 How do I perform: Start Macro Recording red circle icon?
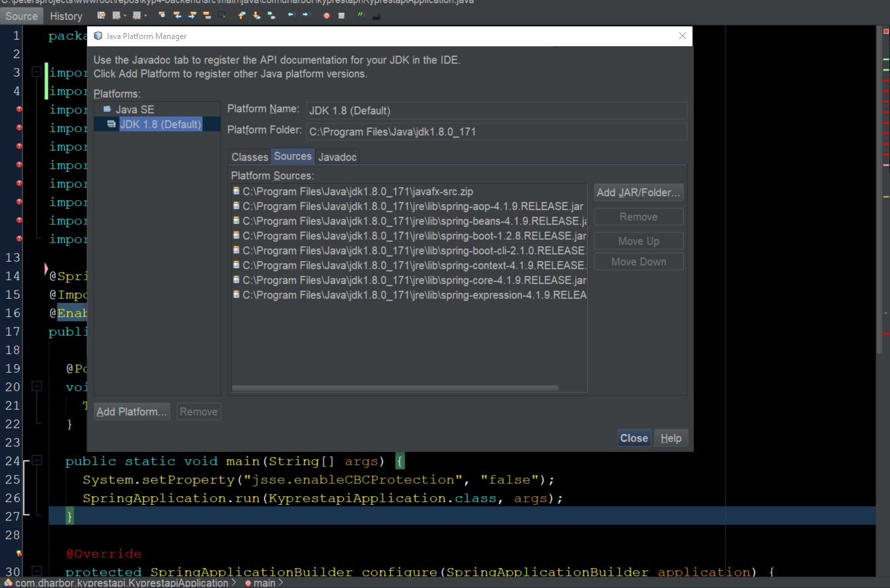point(326,15)
